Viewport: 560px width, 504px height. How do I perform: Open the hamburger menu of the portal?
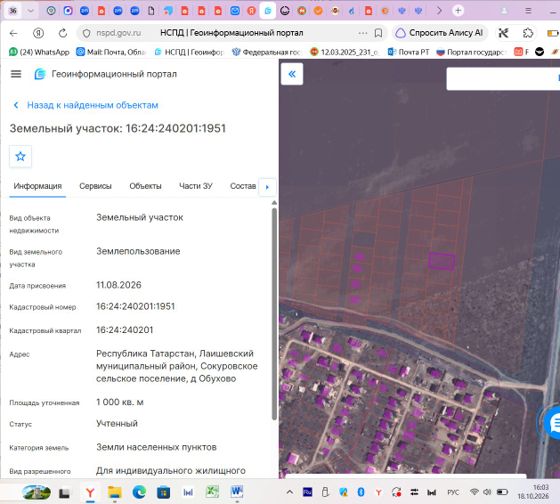pos(16,74)
